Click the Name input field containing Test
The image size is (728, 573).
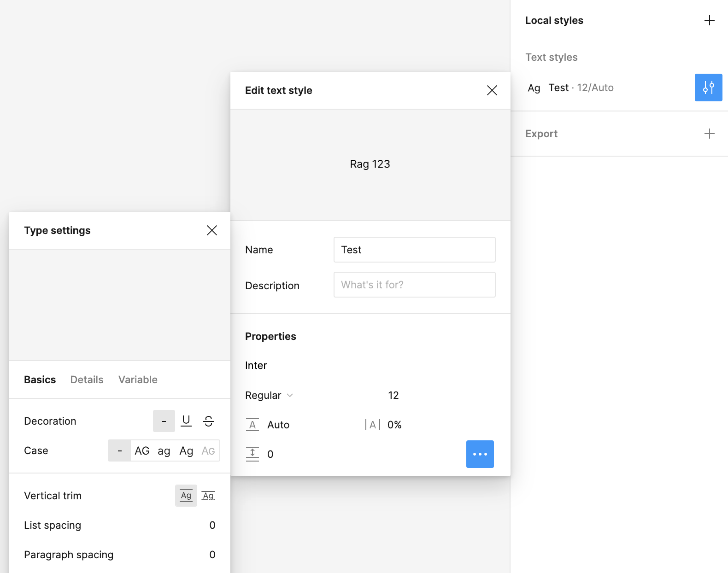(x=415, y=250)
